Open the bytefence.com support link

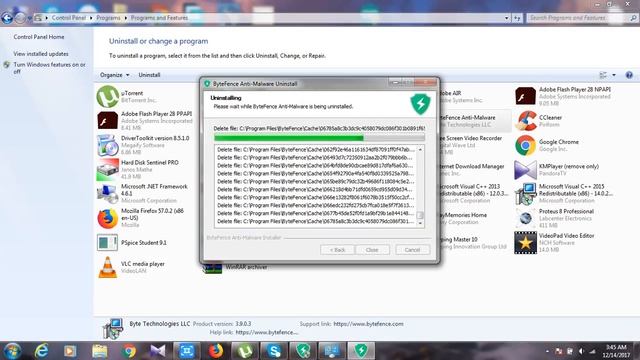[x=368, y=324]
